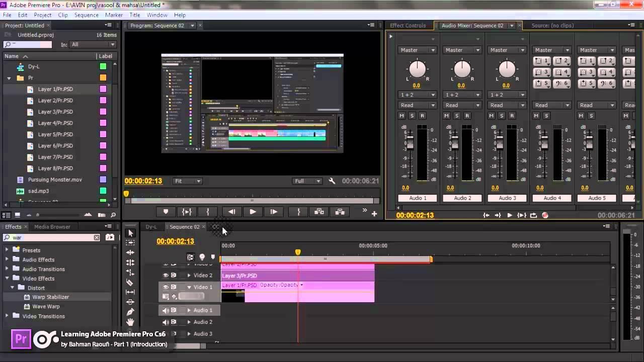The width and height of the screenshot is (644, 362).
Task: Switch Project panel to list view
Action: pyautogui.click(x=6, y=215)
